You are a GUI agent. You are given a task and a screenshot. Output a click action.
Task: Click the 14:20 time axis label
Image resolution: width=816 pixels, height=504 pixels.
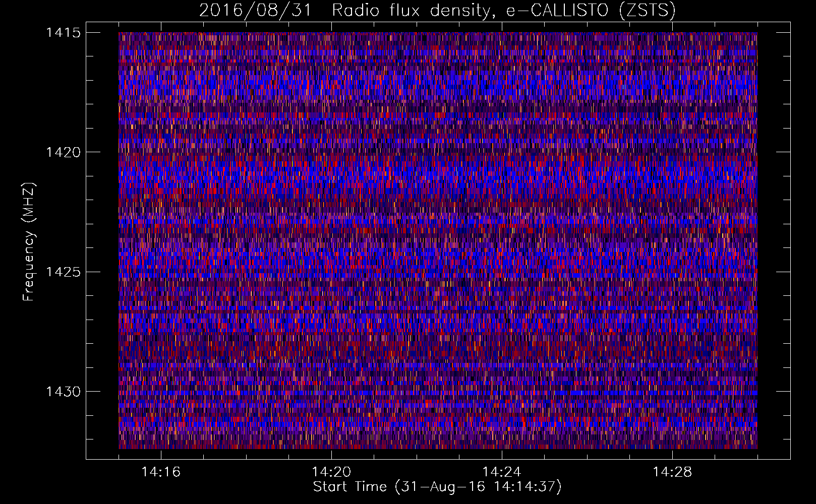[x=331, y=472]
